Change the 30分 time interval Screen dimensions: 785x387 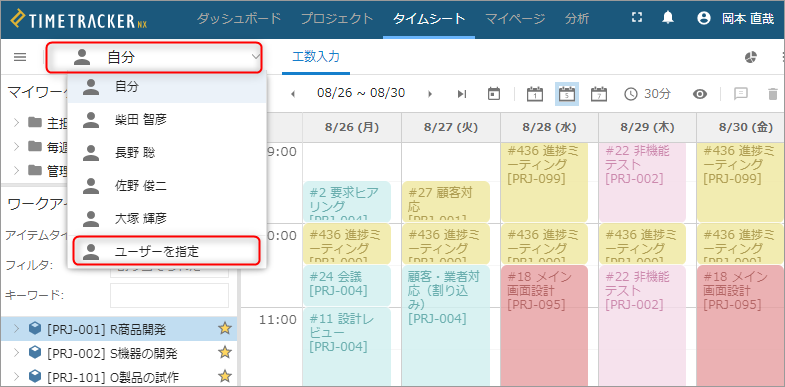(x=648, y=94)
